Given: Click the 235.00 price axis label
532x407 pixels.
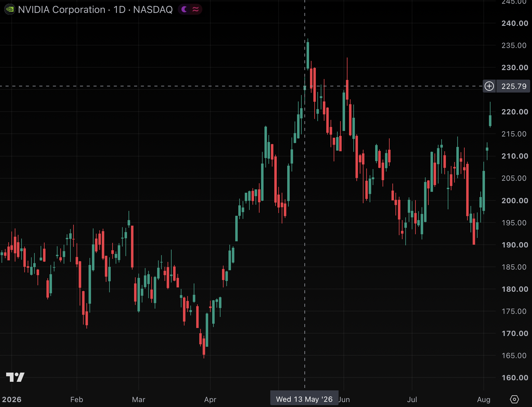Looking at the screenshot, I should tap(514, 45).
